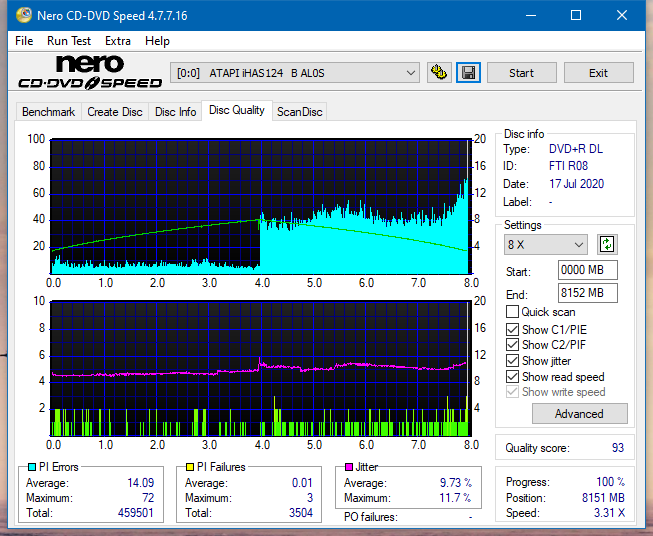Click the Progress 100 % value
The image size is (653, 536).
click(x=611, y=482)
